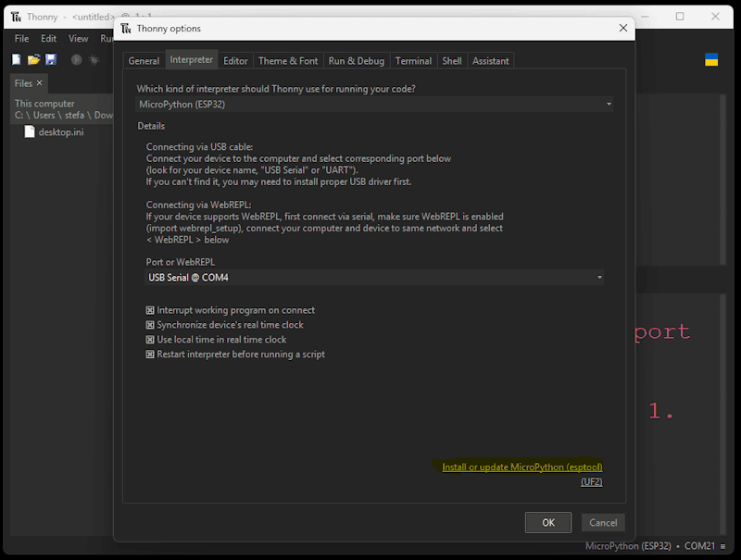Viewport: 741px width, 560px height.
Task: Disable Interrupt working program on connect
Action: pos(150,311)
